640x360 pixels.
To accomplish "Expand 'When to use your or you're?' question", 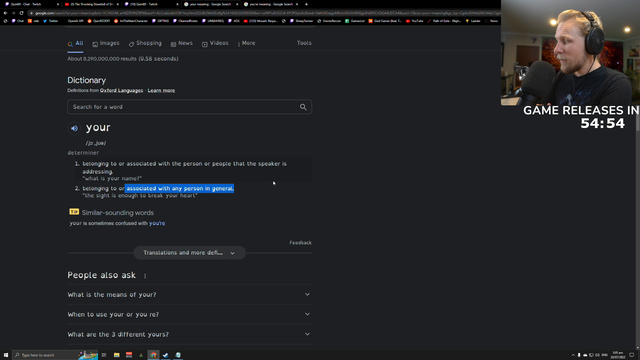I will click(189, 314).
